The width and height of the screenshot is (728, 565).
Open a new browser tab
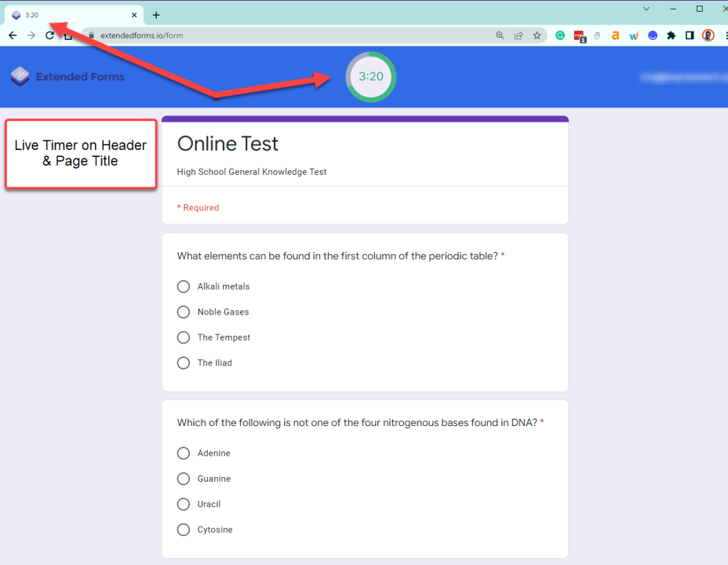coord(155,14)
